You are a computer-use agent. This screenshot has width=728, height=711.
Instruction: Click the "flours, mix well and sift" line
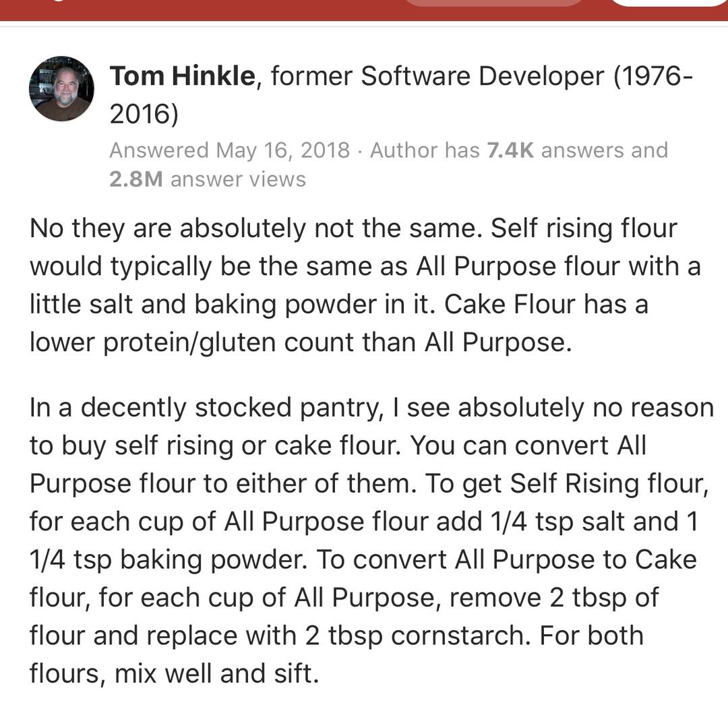173,673
